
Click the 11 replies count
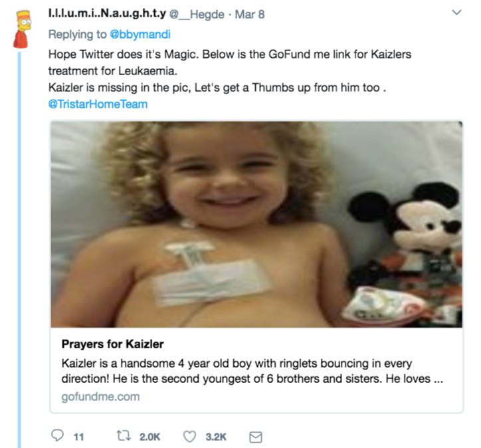click(x=78, y=437)
